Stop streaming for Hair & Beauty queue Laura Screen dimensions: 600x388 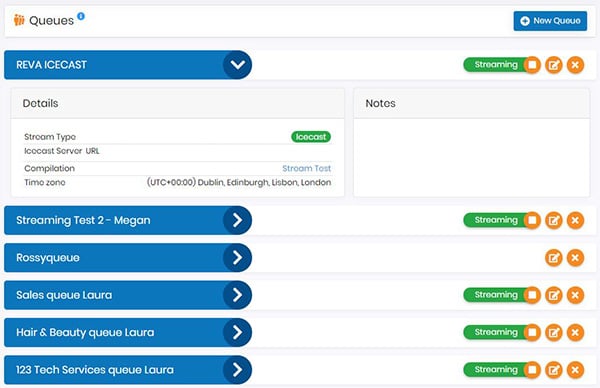pyautogui.click(x=532, y=332)
